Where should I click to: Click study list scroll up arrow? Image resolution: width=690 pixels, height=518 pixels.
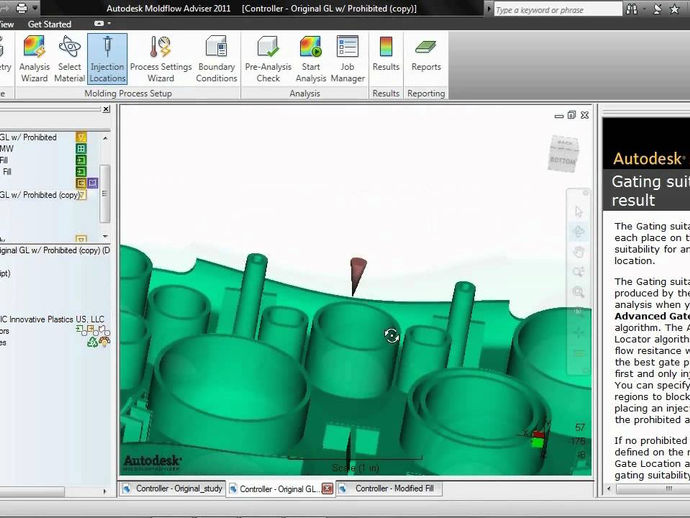click(x=105, y=138)
